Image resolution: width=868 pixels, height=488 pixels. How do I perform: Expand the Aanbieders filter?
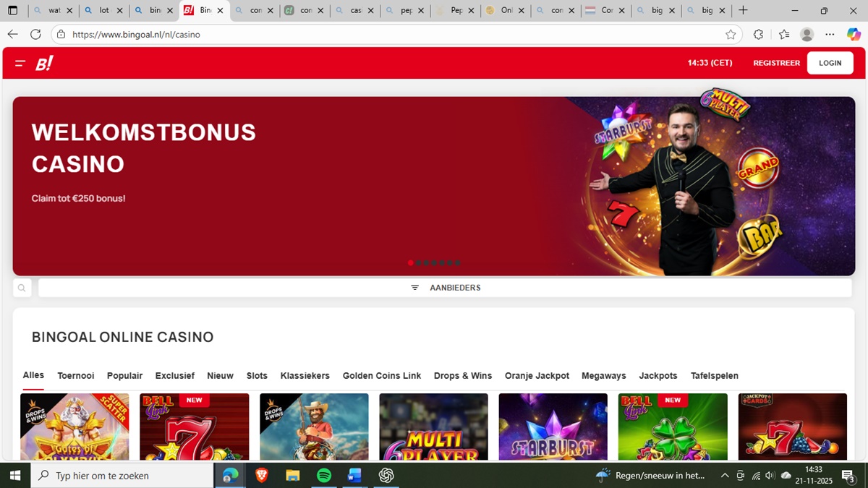click(446, 288)
